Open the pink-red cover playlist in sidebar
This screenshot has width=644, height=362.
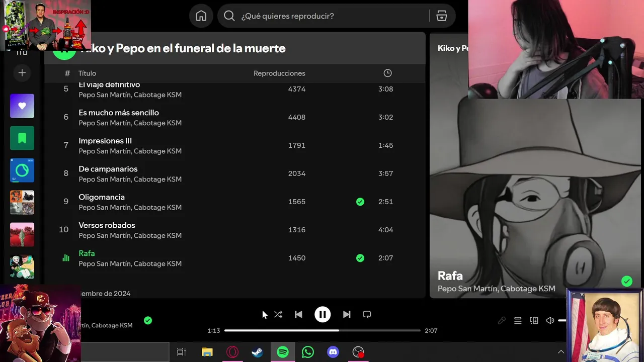(x=22, y=235)
